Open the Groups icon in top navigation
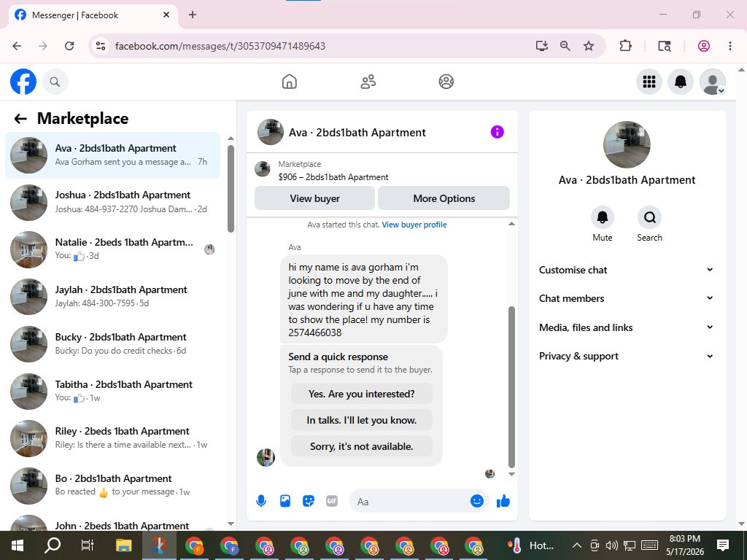The width and height of the screenshot is (747, 560). pos(446,82)
